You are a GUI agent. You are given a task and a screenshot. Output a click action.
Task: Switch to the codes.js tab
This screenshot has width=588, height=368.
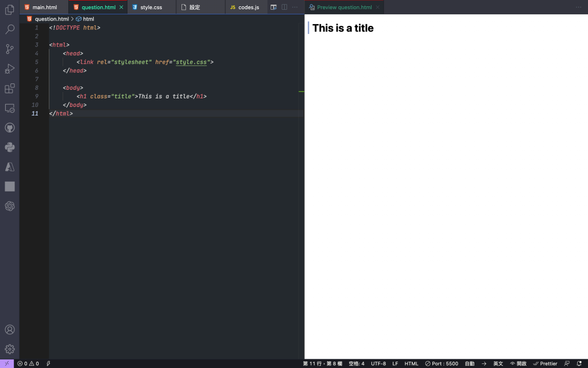pos(246,7)
